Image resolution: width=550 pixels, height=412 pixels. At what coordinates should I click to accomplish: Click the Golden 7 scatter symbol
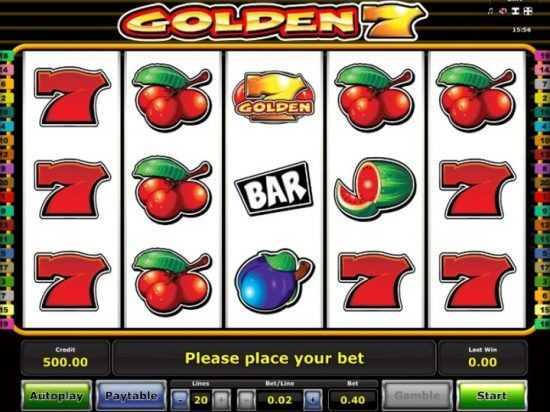pos(273,97)
